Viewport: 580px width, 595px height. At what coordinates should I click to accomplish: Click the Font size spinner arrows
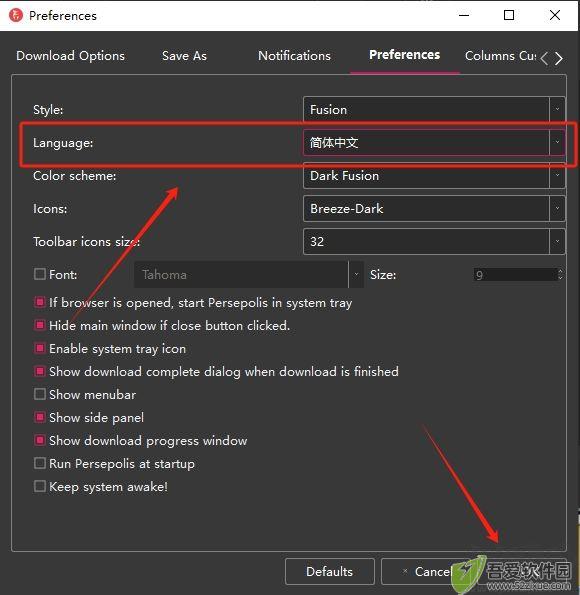click(x=560, y=274)
